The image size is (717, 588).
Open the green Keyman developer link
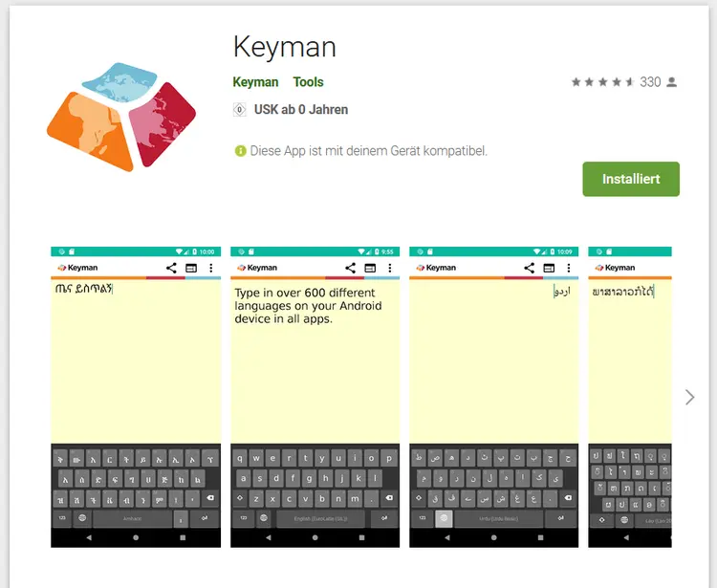(255, 82)
